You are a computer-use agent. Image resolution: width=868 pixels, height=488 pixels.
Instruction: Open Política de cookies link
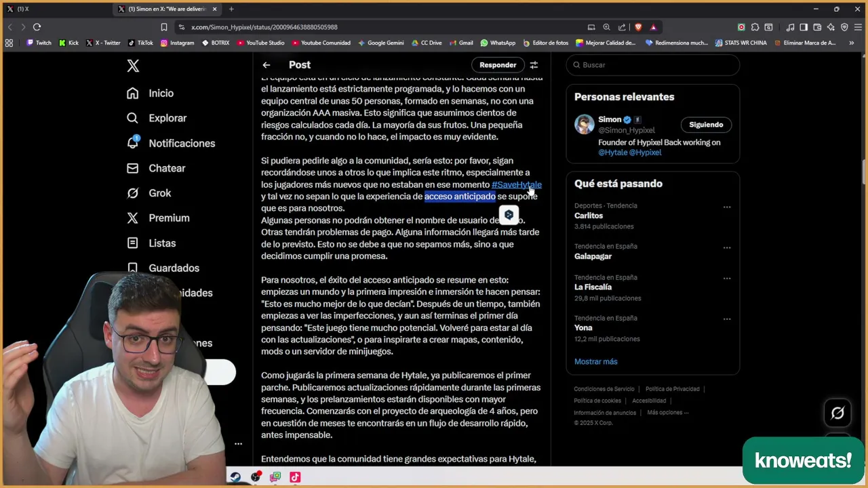click(x=597, y=401)
